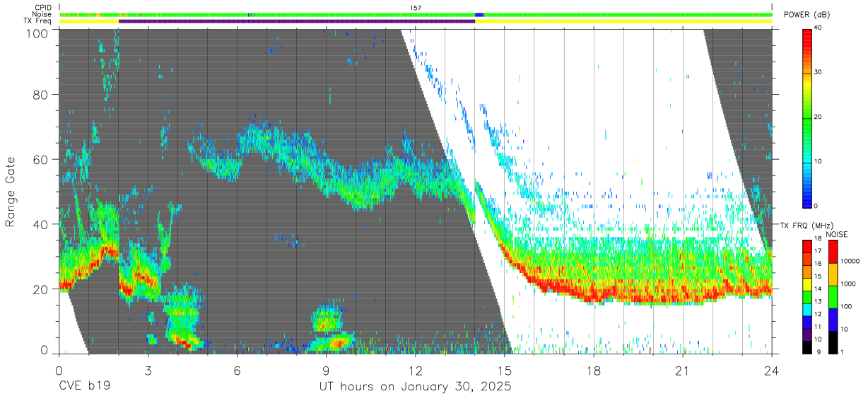This screenshot has width=868, height=401.
Task: Click the blue segment in Noise bar
Action: click(479, 14)
